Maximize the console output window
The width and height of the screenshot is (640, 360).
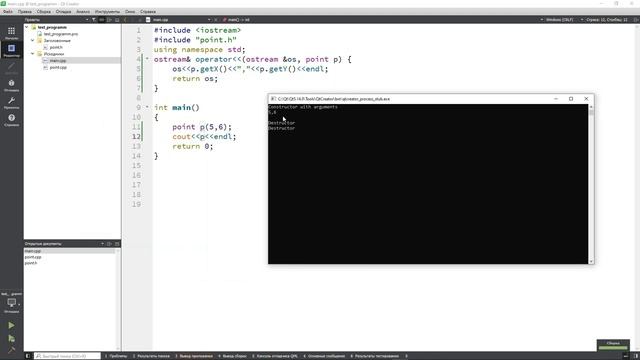pyautogui.click(x=571, y=99)
